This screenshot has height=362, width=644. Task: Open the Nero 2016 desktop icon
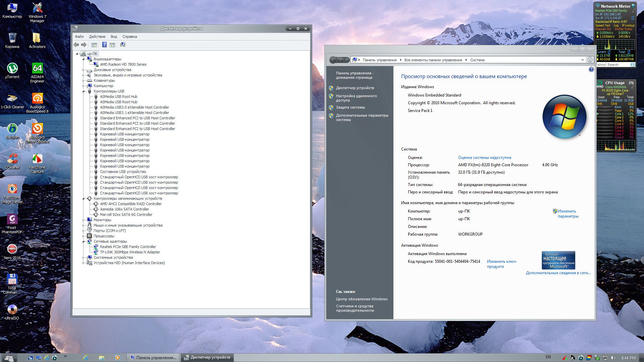pos(12,252)
